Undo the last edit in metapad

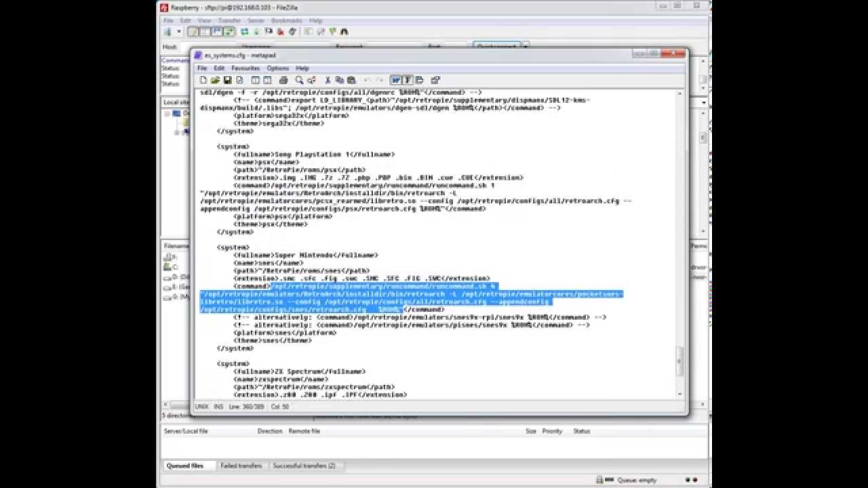click(366, 80)
